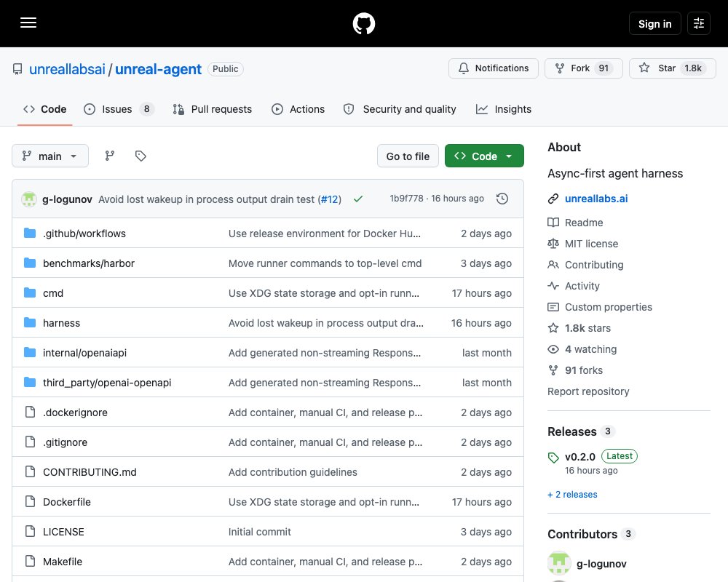Open the benchmarks/harbor folder
Viewport: 728px width, 582px height.
[89, 263]
